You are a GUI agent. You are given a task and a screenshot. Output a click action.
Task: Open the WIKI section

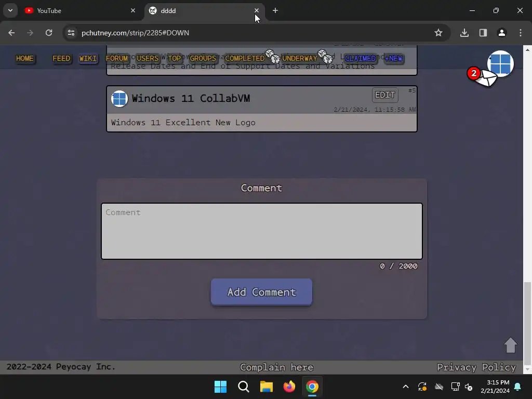tap(88, 58)
